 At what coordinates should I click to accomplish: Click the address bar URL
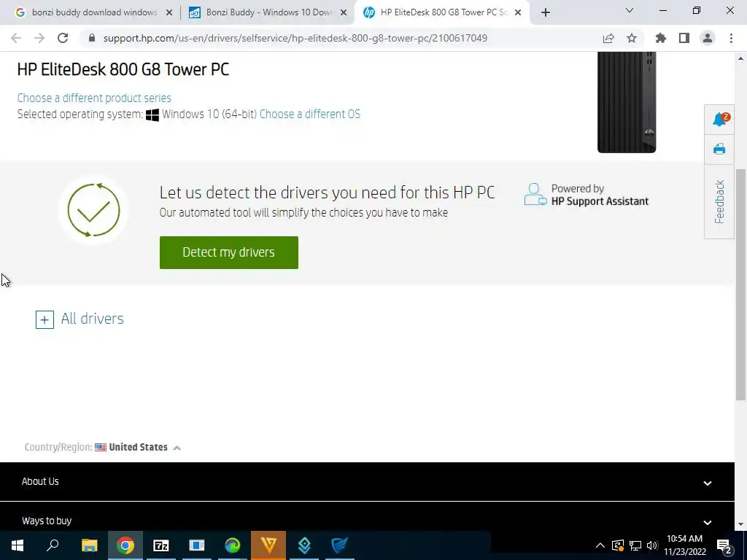295,38
